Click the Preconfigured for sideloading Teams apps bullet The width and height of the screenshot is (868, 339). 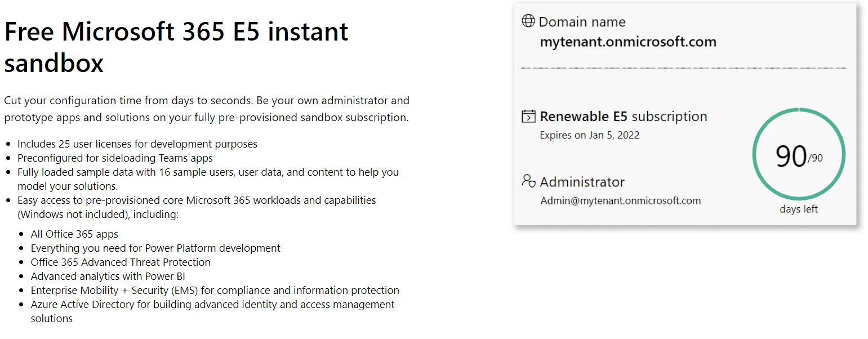(115, 158)
